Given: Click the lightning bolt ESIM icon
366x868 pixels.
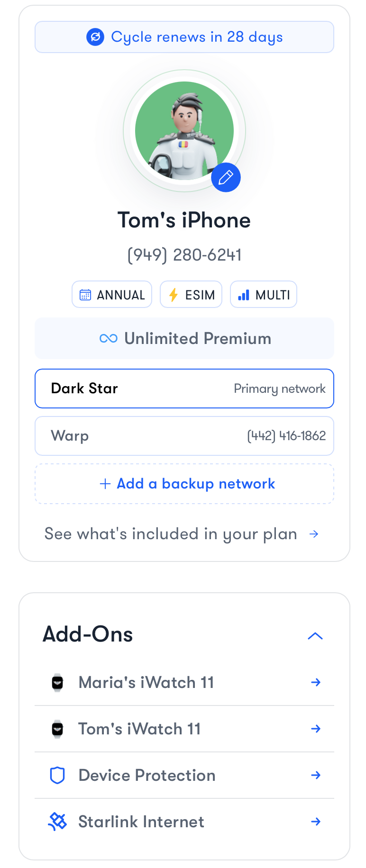Looking at the screenshot, I should (174, 295).
